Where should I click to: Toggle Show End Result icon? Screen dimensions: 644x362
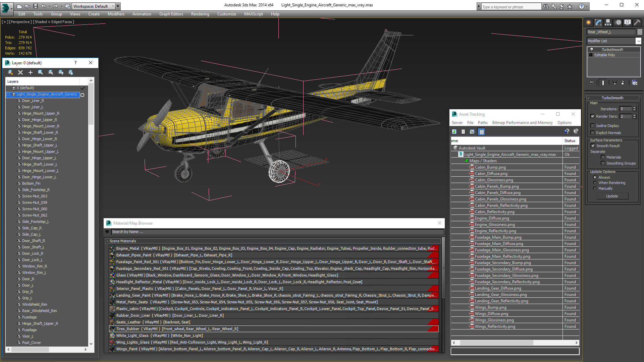click(603, 82)
